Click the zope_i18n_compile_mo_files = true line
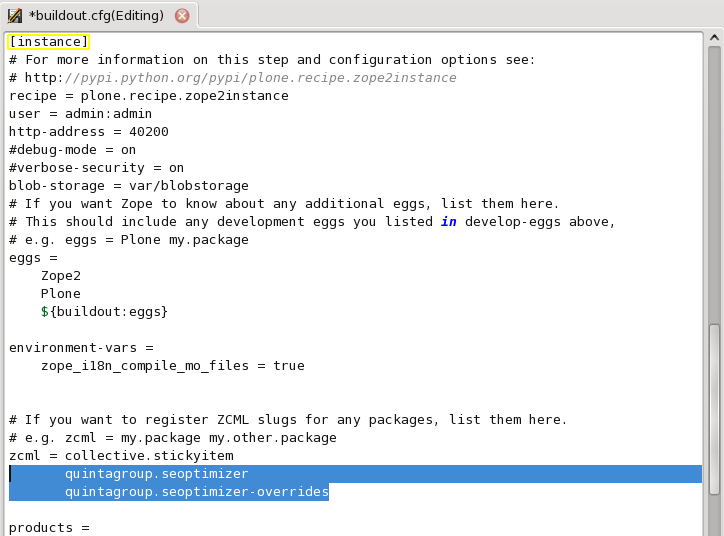The height and width of the screenshot is (536, 724). coord(173,366)
